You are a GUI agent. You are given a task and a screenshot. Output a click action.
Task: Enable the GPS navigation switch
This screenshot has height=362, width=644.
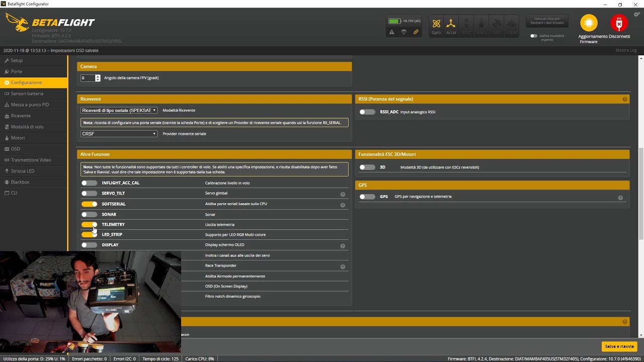click(367, 197)
